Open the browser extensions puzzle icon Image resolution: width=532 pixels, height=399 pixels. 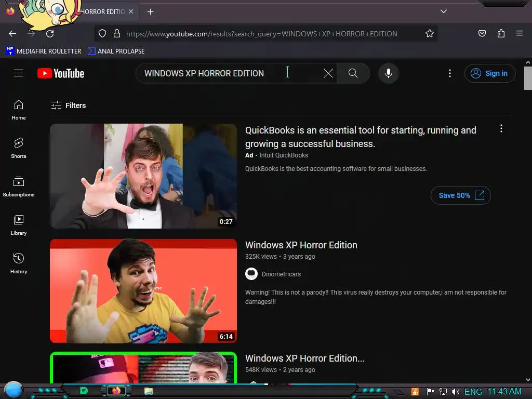501,33
